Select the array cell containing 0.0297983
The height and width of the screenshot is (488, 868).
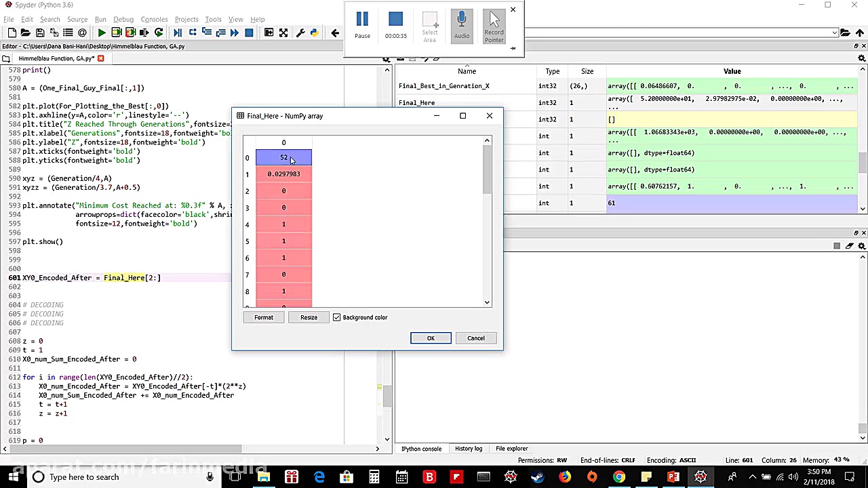tap(283, 174)
